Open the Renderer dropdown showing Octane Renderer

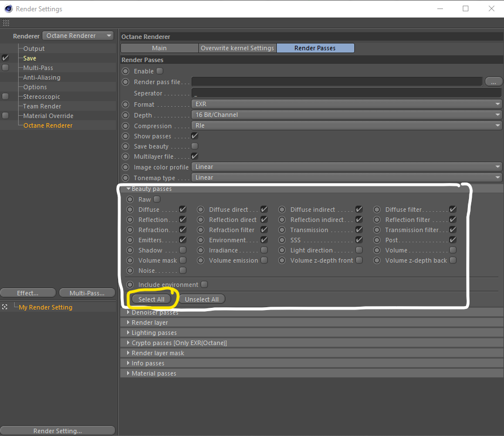pos(78,36)
